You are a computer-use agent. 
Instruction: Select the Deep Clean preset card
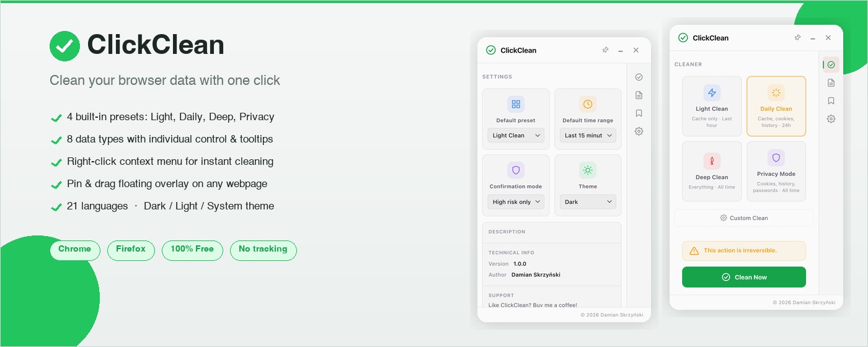tap(712, 171)
